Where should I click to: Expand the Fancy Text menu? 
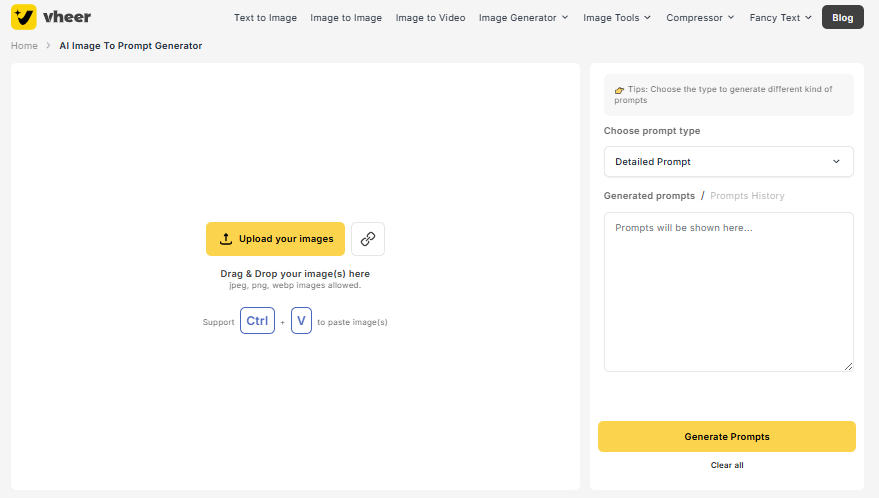(780, 17)
